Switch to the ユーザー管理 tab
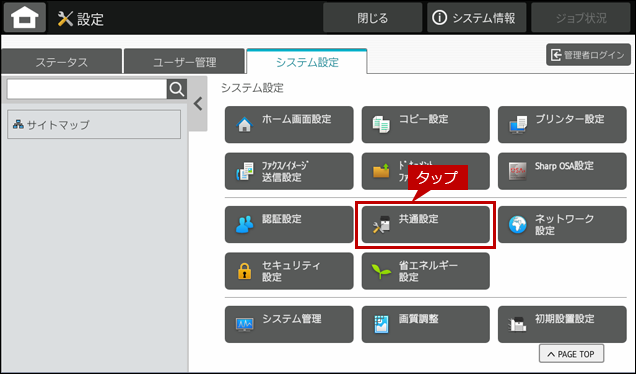The image size is (636, 374). coord(184,62)
